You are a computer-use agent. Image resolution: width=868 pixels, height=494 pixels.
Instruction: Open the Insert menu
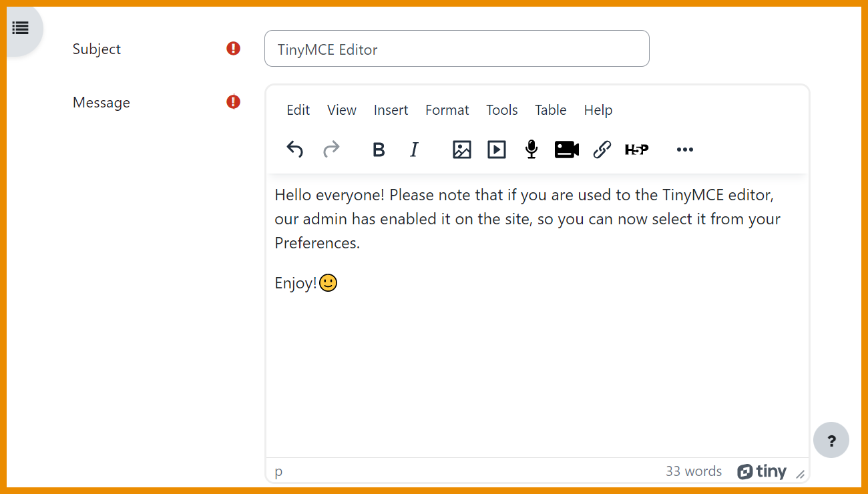click(x=391, y=110)
